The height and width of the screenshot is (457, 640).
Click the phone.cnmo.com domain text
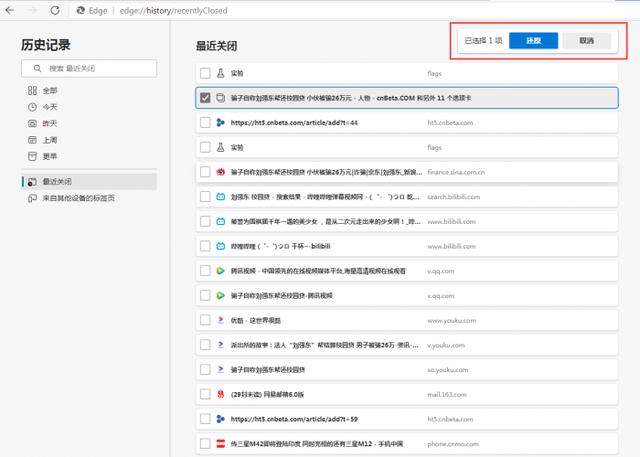coord(453,444)
